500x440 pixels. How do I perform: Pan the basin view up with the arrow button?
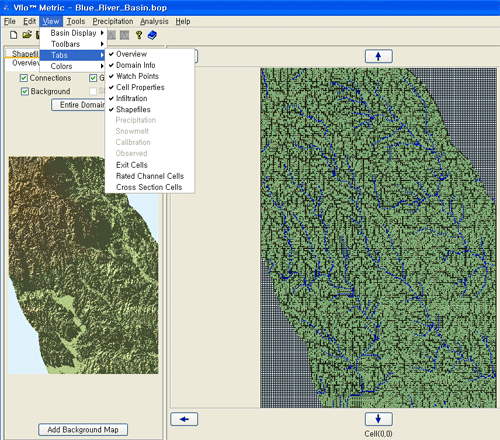[x=378, y=56]
